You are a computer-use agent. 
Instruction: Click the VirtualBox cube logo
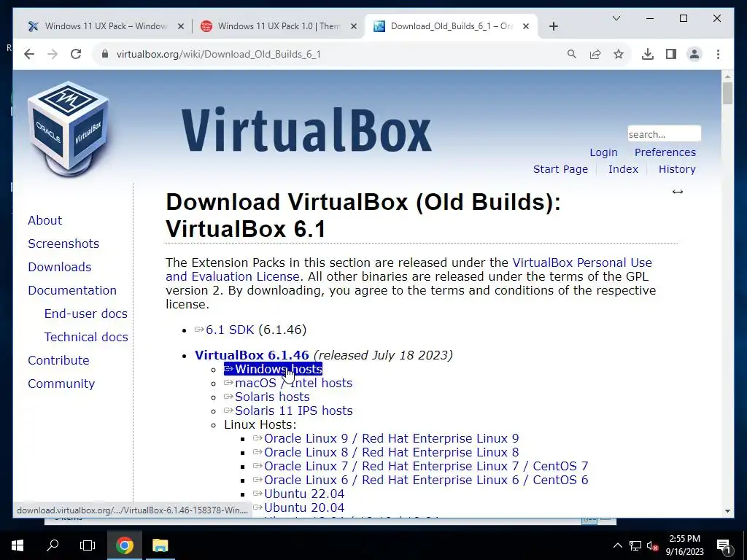tap(68, 128)
